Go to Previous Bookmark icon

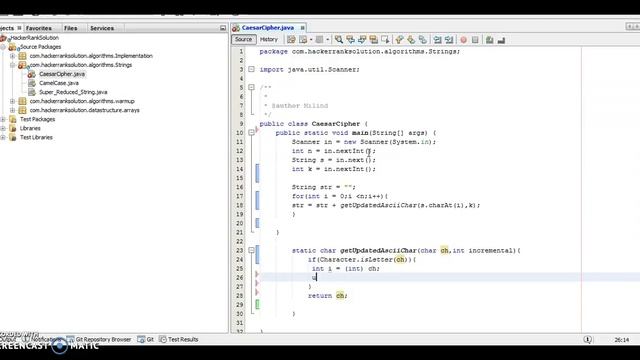[399, 40]
